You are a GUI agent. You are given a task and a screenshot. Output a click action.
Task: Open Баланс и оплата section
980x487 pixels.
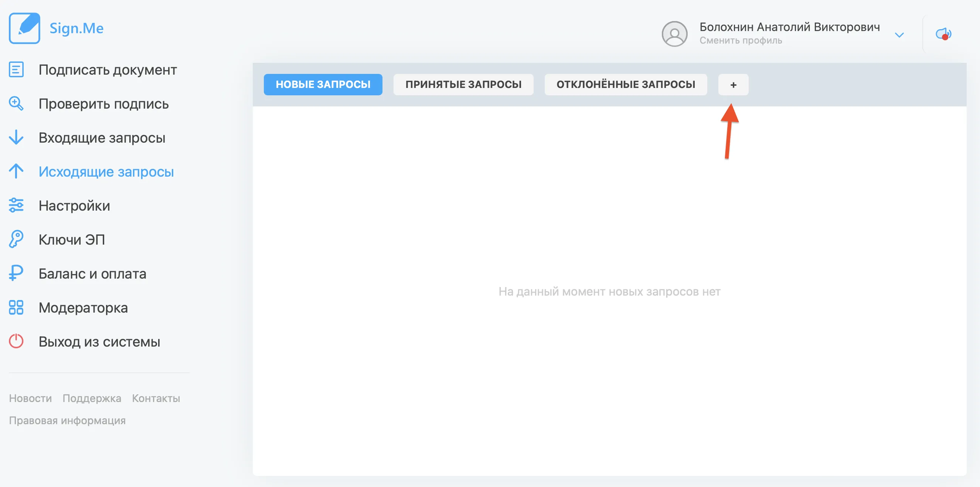(x=92, y=273)
